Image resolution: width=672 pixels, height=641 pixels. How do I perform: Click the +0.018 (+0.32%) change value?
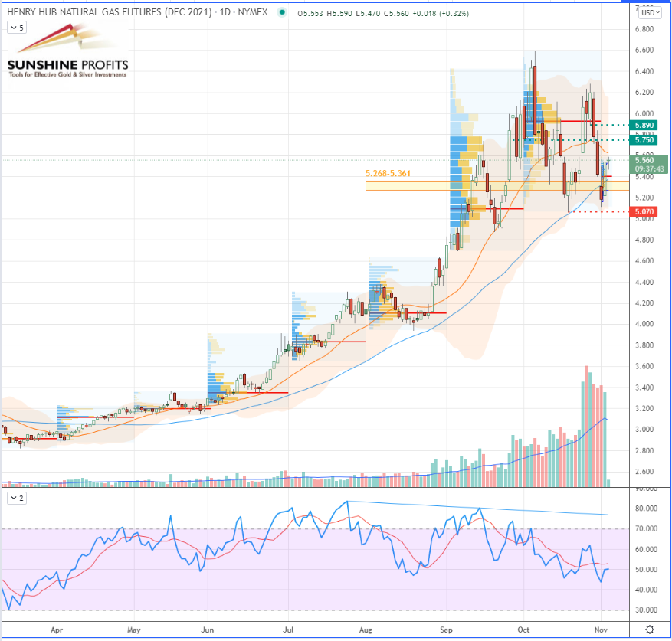tap(441, 13)
